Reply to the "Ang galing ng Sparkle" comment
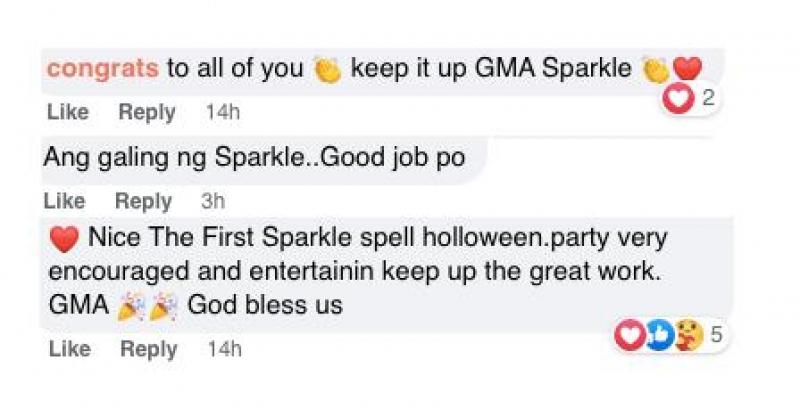This screenshot has height=417, width=800. [x=143, y=201]
